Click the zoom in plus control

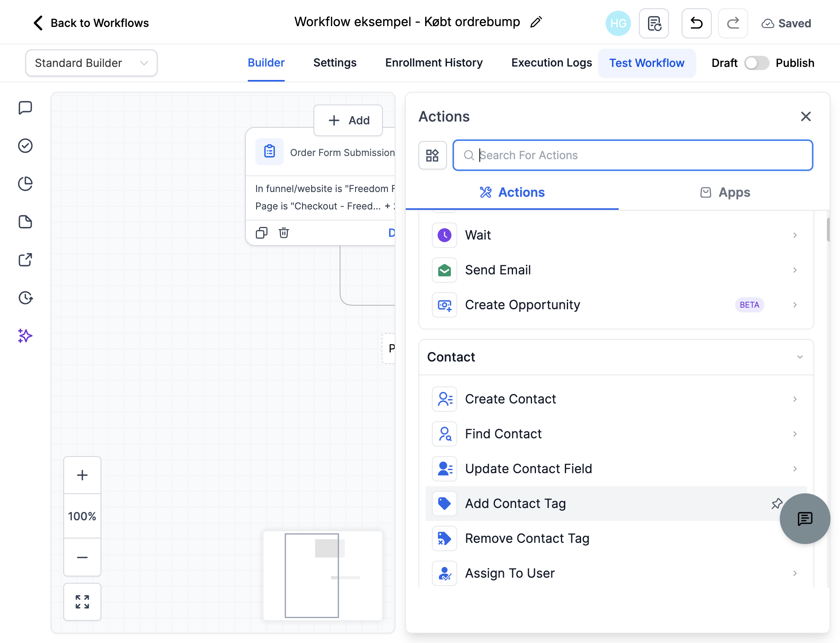tap(82, 475)
